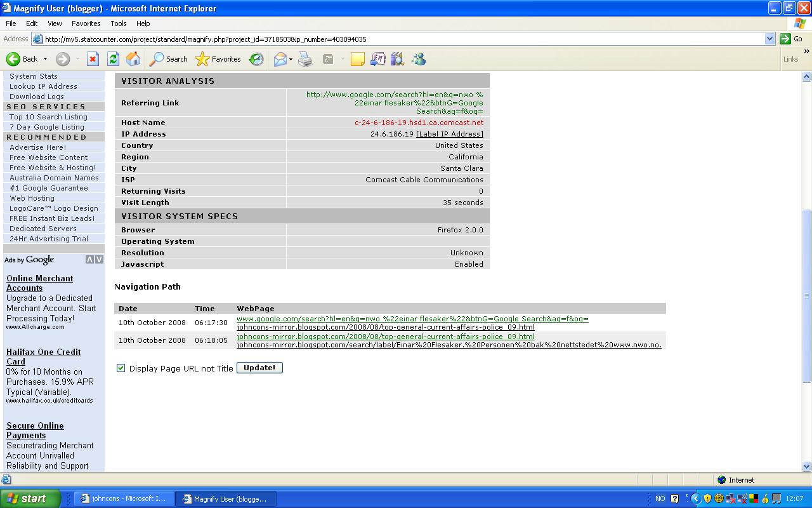Open the Online Merchant Accounts ad
The height and width of the screenshot is (508, 812).
39,283
